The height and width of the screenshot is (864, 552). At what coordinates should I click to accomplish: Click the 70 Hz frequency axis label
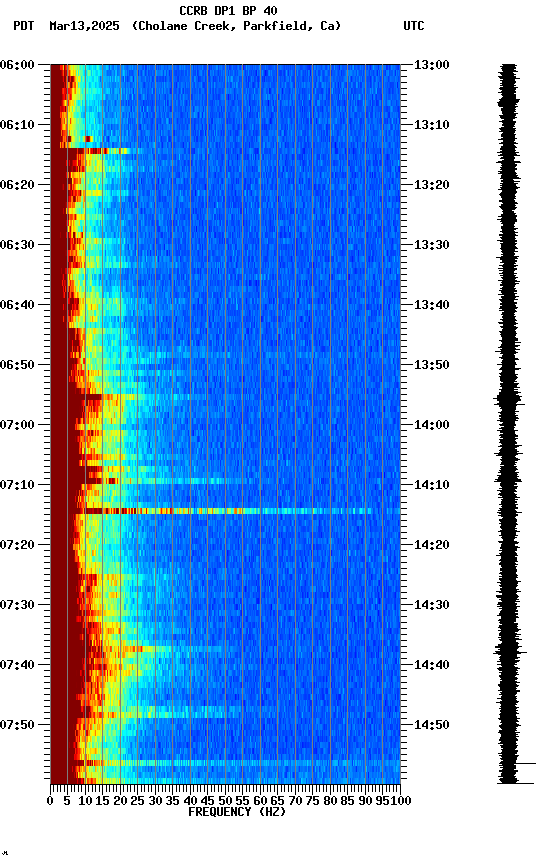(x=295, y=801)
